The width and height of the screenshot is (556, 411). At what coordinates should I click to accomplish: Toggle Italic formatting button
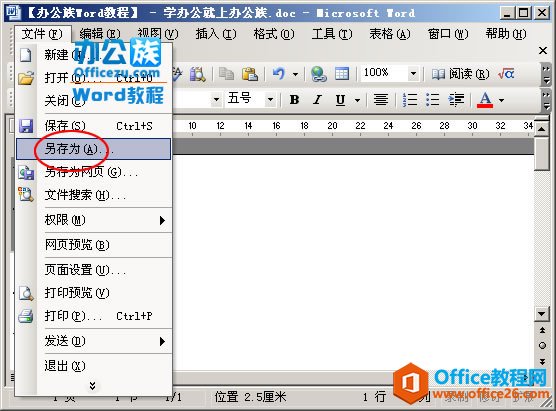tap(317, 100)
